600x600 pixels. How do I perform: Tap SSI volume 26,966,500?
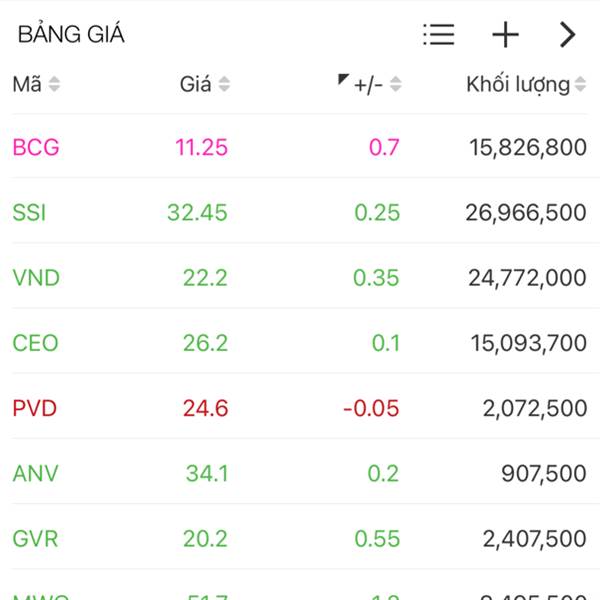click(526, 212)
